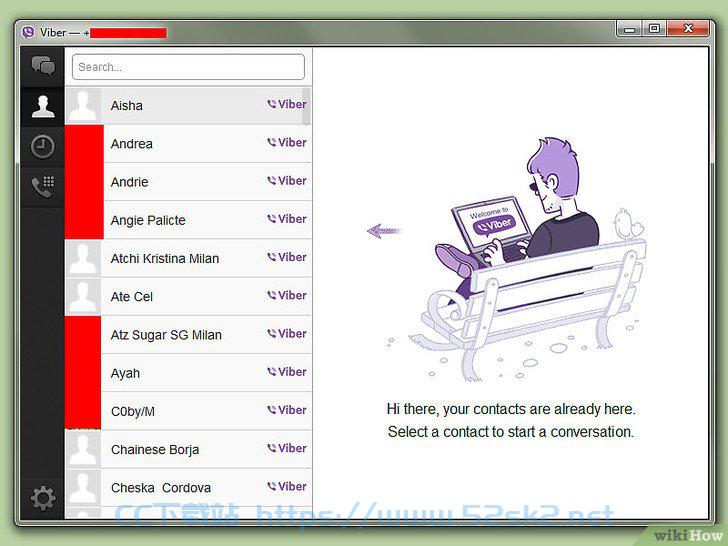Open the Settings gear icon

tap(43, 499)
